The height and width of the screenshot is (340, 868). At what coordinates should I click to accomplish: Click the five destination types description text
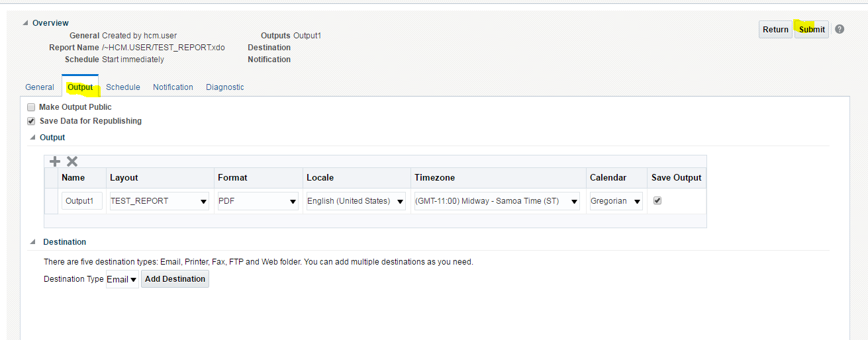click(258, 262)
